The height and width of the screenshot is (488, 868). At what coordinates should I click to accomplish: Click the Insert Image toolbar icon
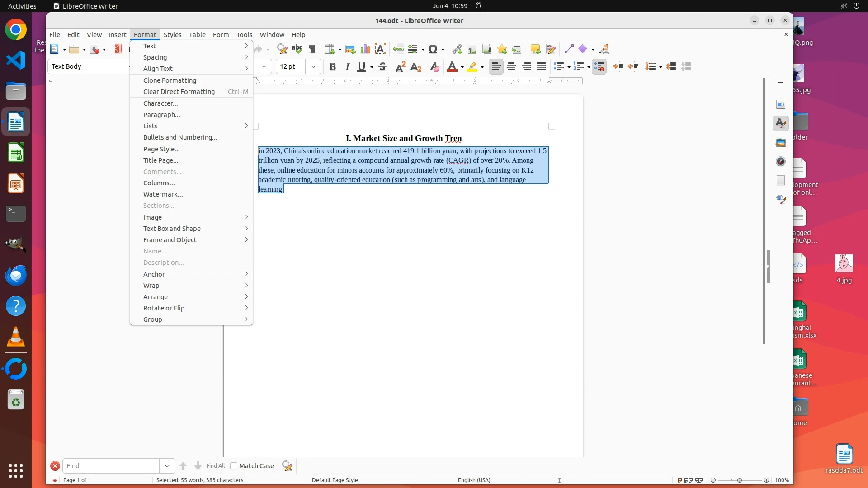(350, 49)
